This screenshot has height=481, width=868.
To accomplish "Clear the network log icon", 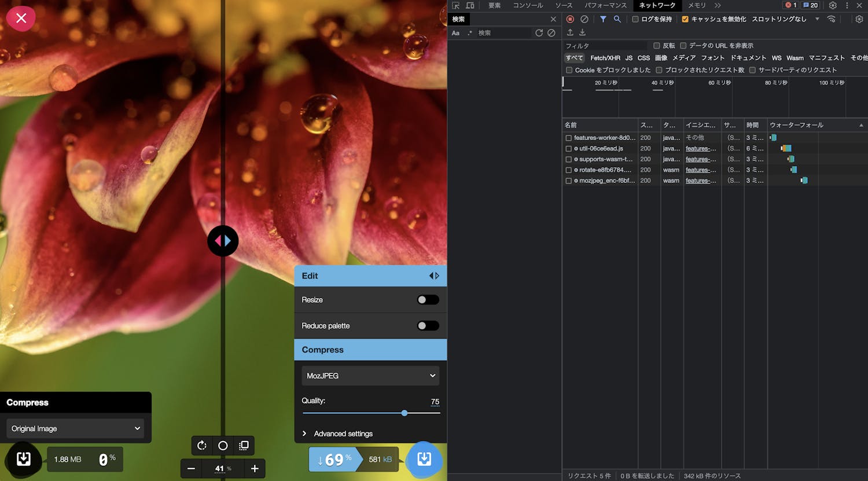I will click(x=584, y=19).
